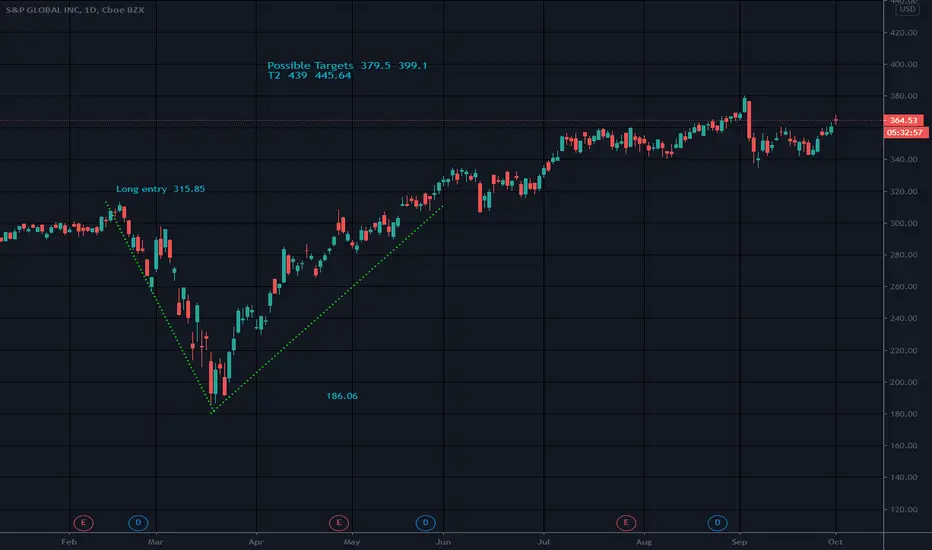The height and width of the screenshot is (550, 932).
Task: Click the 160.00 price axis label
Action: coord(903,445)
